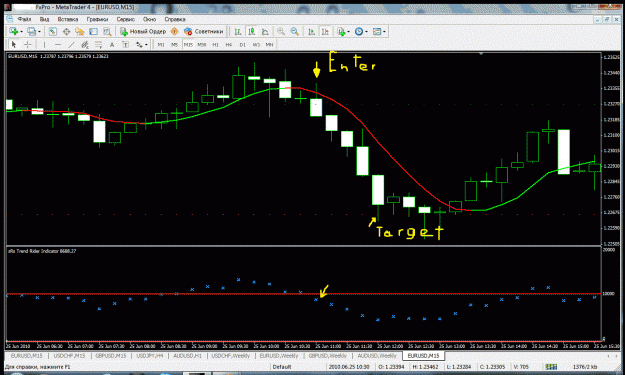625x375 pixels.
Task: Open the AUDUSD,Weekly chart tab
Action: click(x=377, y=355)
